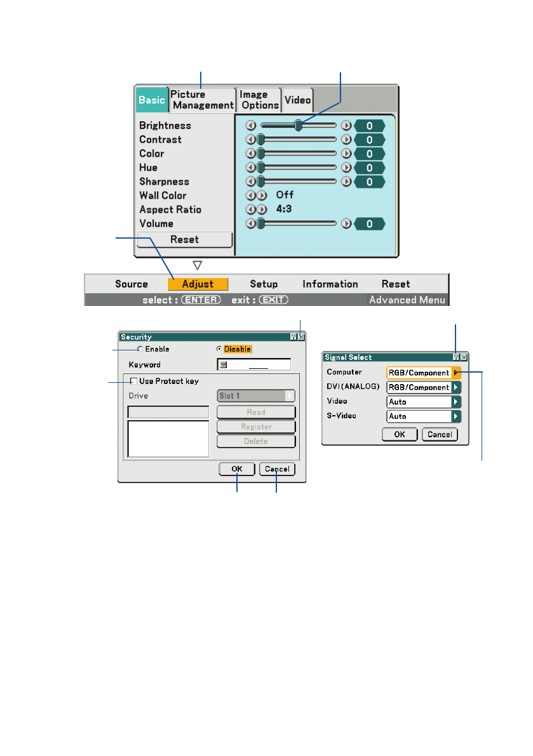The image size is (533, 756).
Task: Click the Contrast increase arrow icon
Action: click(346, 140)
